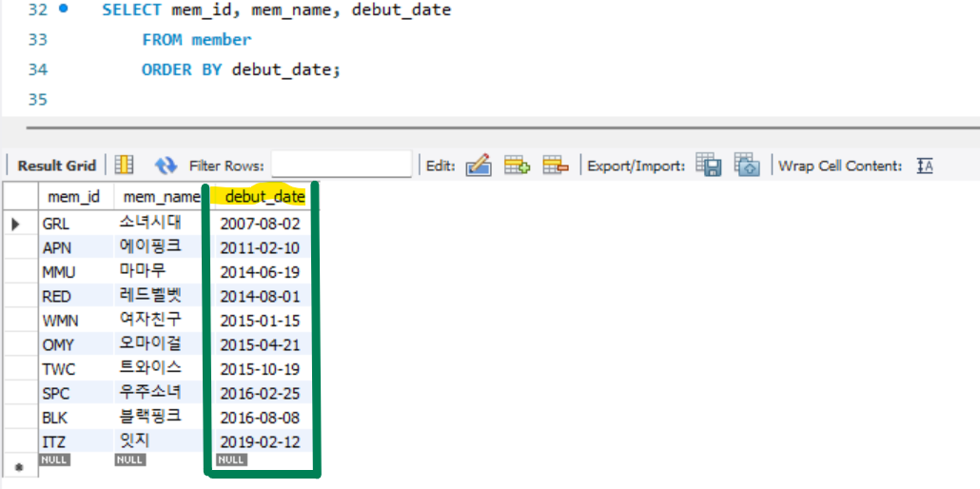This screenshot has width=980, height=489.
Task: Select the 2019-02-12 date cell
Action: click(x=261, y=442)
